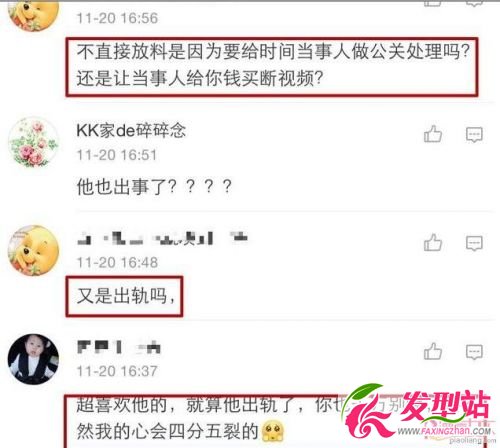
Task: Select the comment 又是出轨吗
Action: pyautogui.click(x=125, y=295)
